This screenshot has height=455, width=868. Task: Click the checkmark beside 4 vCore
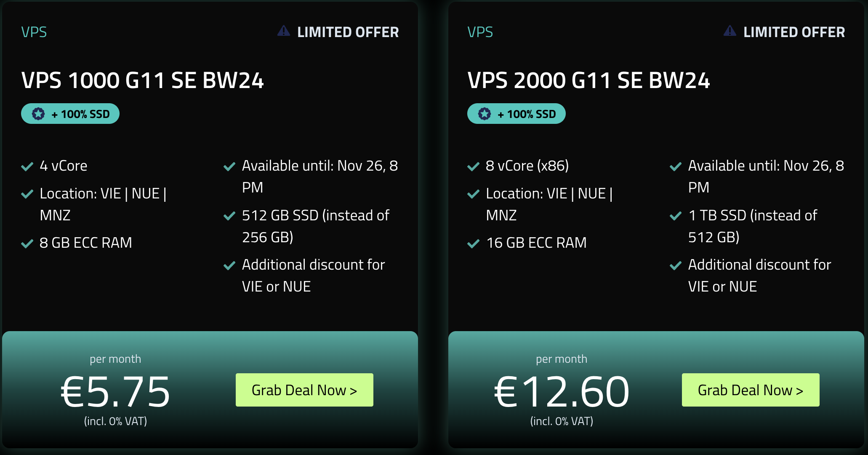27,167
